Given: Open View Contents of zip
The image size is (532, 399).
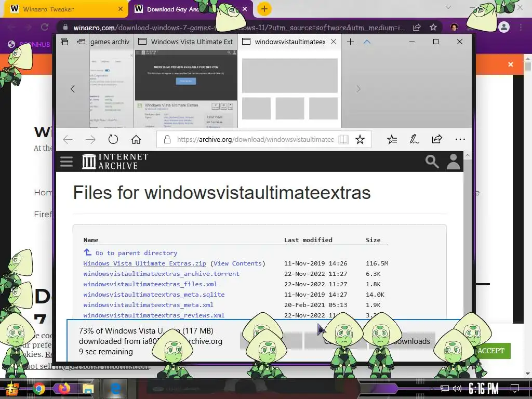Looking at the screenshot, I should [x=237, y=263].
